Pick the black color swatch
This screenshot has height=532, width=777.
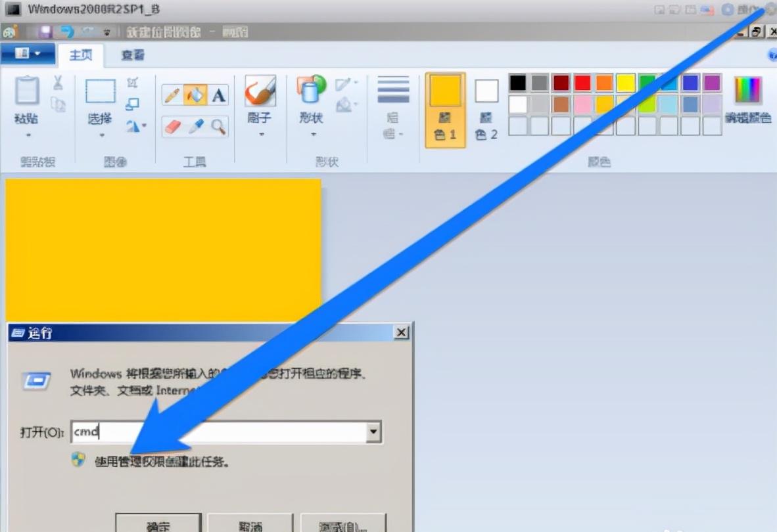point(517,83)
